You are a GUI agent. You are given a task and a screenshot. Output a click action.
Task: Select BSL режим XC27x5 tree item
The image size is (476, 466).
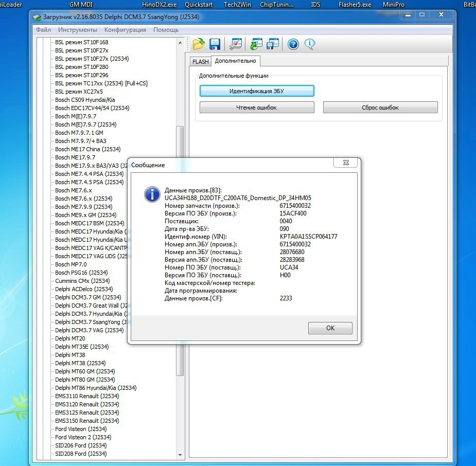coord(79,92)
